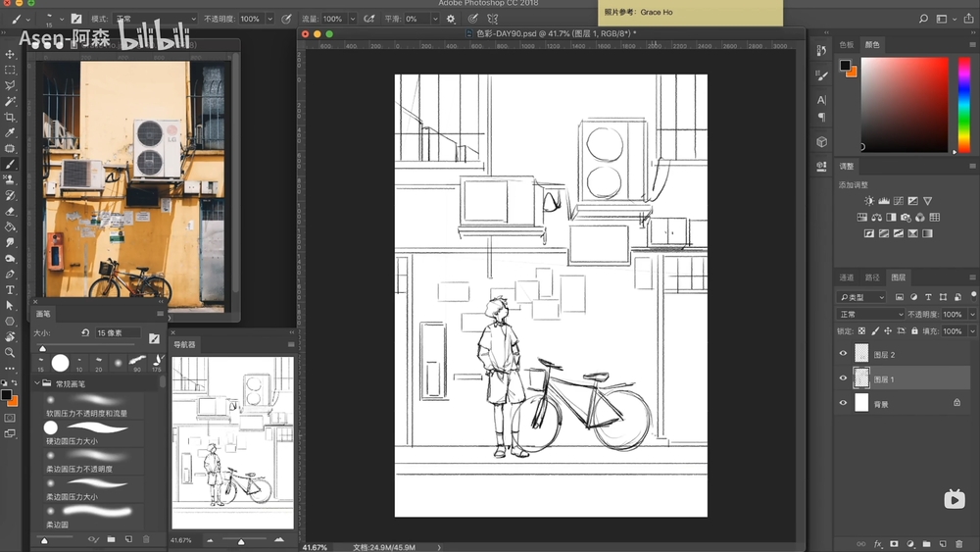Toggle visibility of layer 图层 1
The height and width of the screenshot is (552, 980).
(x=843, y=378)
